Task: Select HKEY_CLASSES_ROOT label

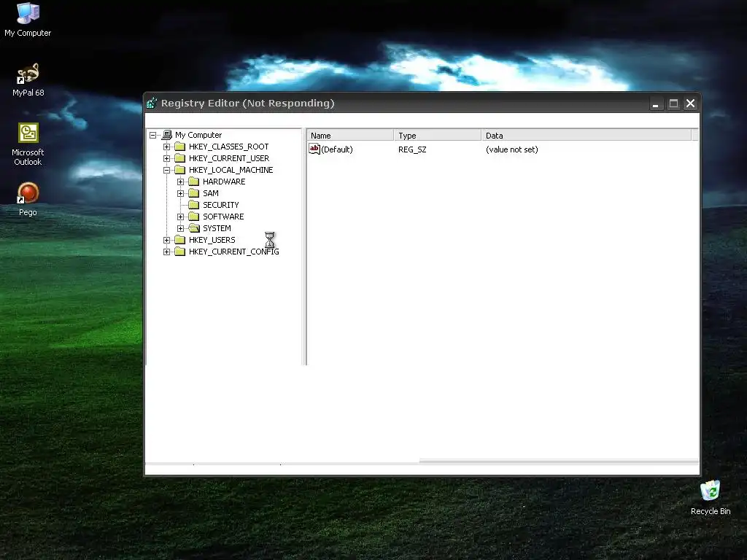Action: click(x=228, y=146)
